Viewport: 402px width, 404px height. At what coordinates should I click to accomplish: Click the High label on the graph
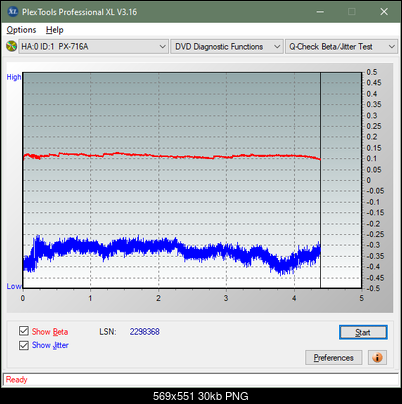click(14, 77)
